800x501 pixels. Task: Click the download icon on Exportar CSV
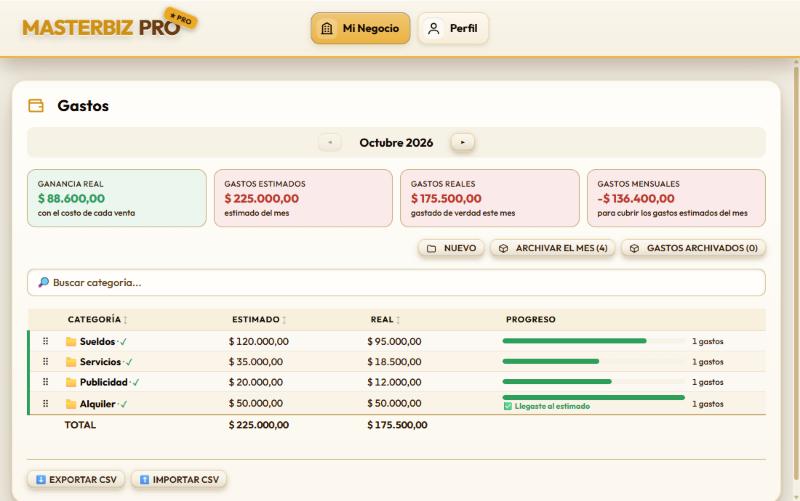tap(41, 480)
